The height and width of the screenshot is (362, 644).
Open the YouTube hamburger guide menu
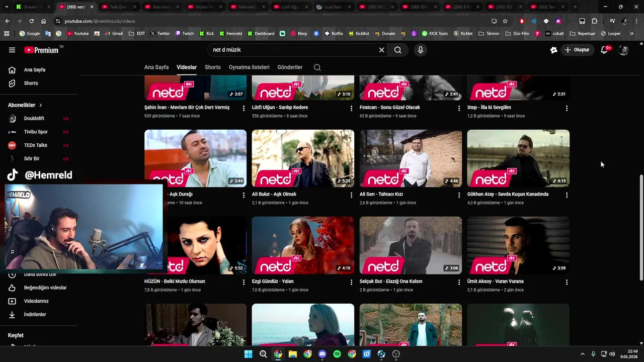click(x=12, y=50)
